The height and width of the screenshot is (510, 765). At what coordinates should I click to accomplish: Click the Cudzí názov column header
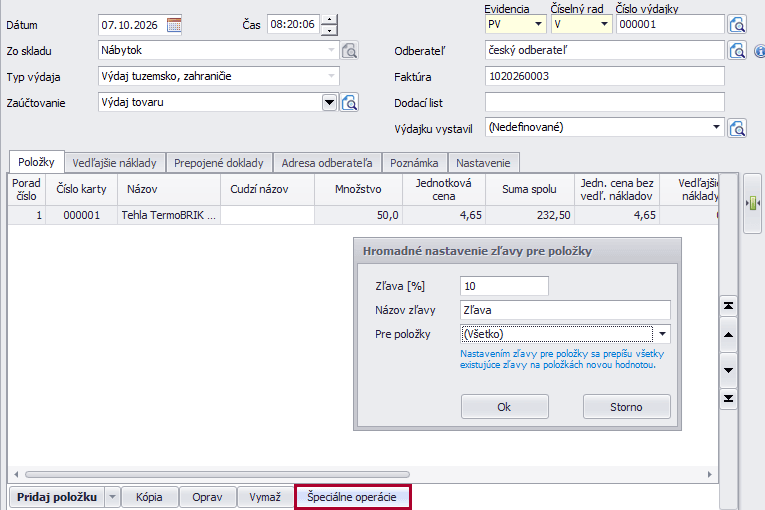(267, 189)
